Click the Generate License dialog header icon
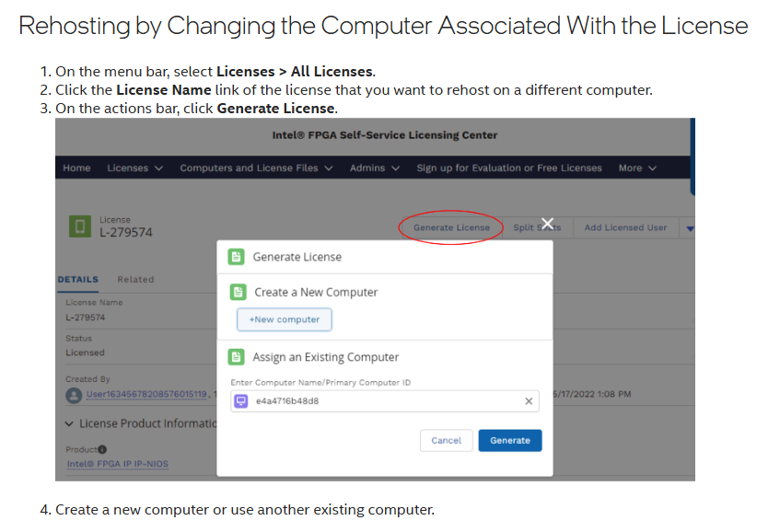The width and height of the screenshot is (780, 532). point(236,257)
